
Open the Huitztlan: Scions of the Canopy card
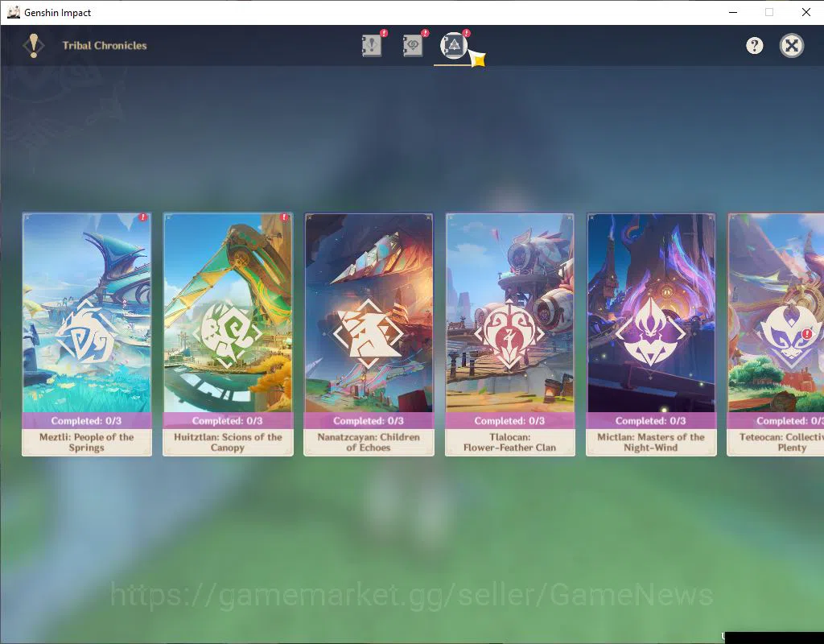[228, 334]
